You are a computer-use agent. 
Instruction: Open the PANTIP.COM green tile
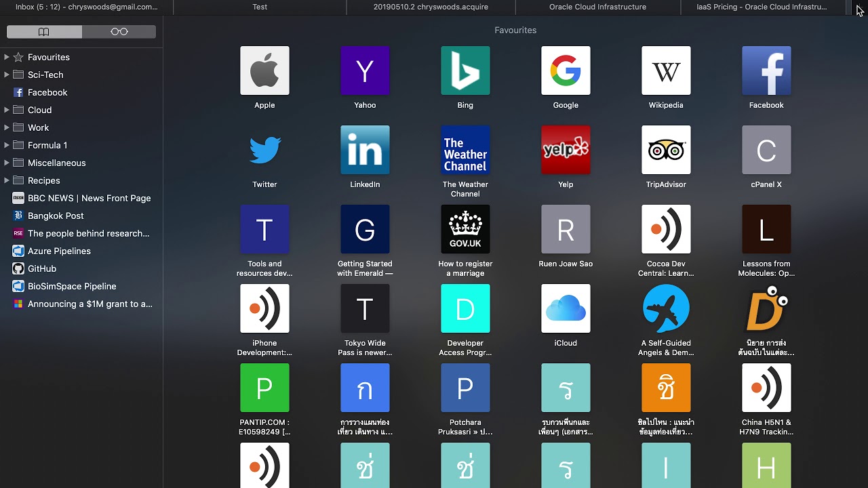click(x=264, y=388)
